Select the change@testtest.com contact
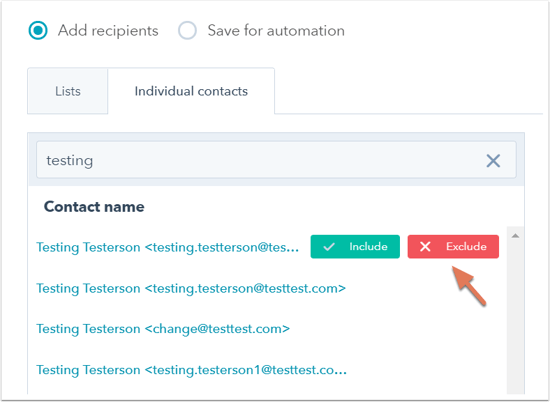 pyautogui.click(x=163, y=329)
